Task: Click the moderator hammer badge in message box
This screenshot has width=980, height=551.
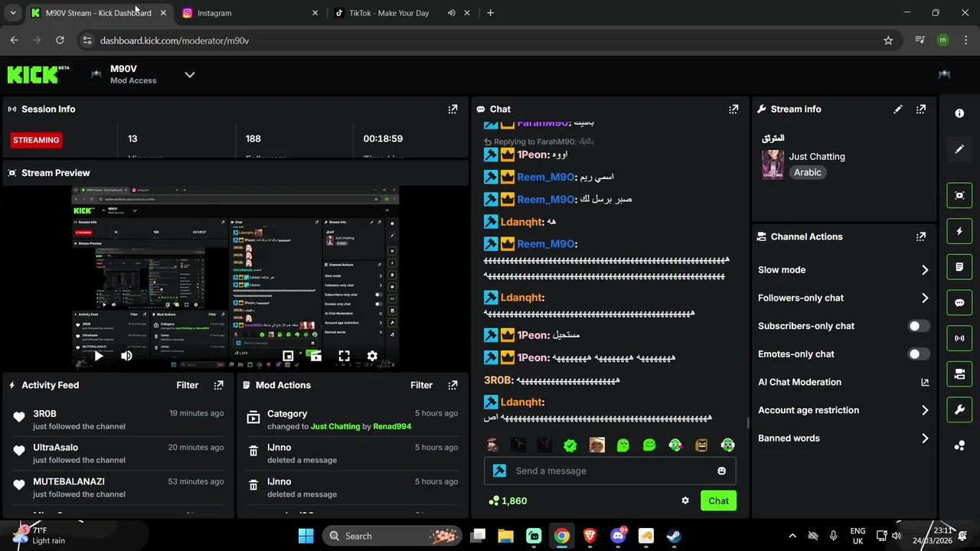Action: tap(500, 471)
